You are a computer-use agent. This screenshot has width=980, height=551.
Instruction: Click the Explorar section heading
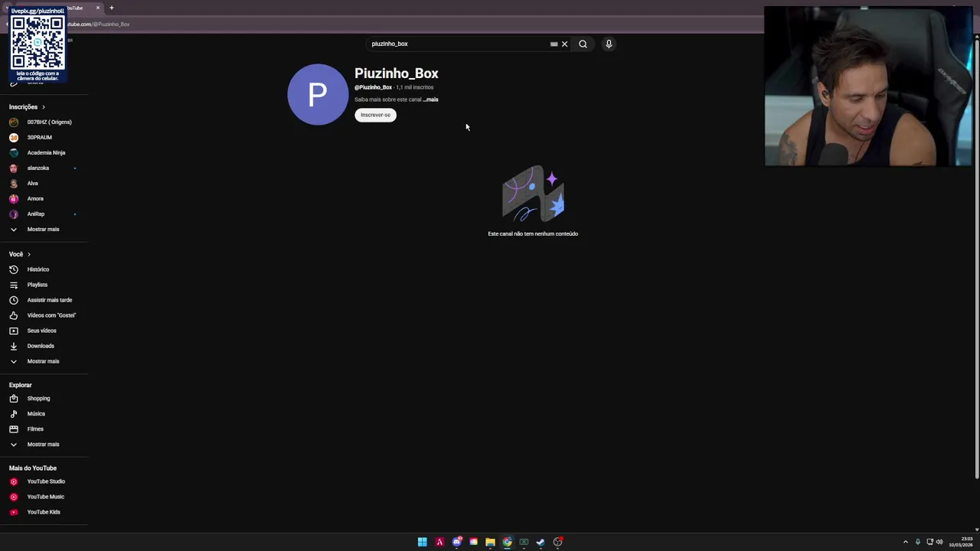[21, 385]
